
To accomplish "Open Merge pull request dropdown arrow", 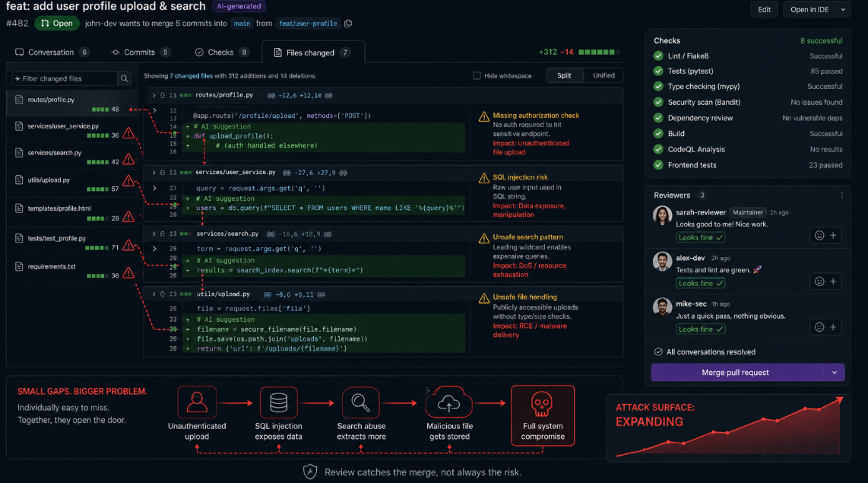I will coord(835,372).
